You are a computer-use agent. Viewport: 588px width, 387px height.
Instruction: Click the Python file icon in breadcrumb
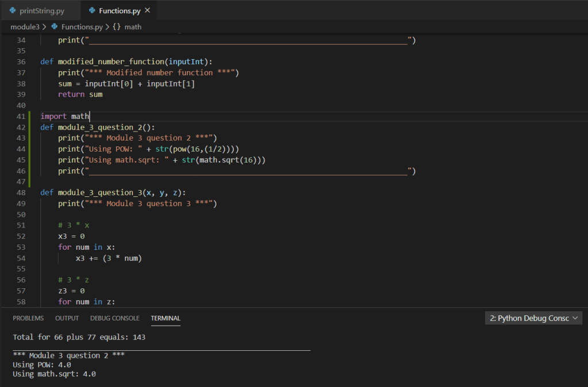55,27
